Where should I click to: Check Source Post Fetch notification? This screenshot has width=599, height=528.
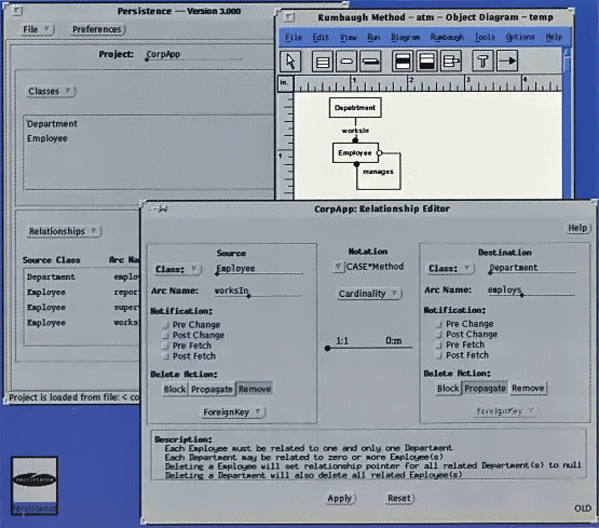(x=165, y=356)
